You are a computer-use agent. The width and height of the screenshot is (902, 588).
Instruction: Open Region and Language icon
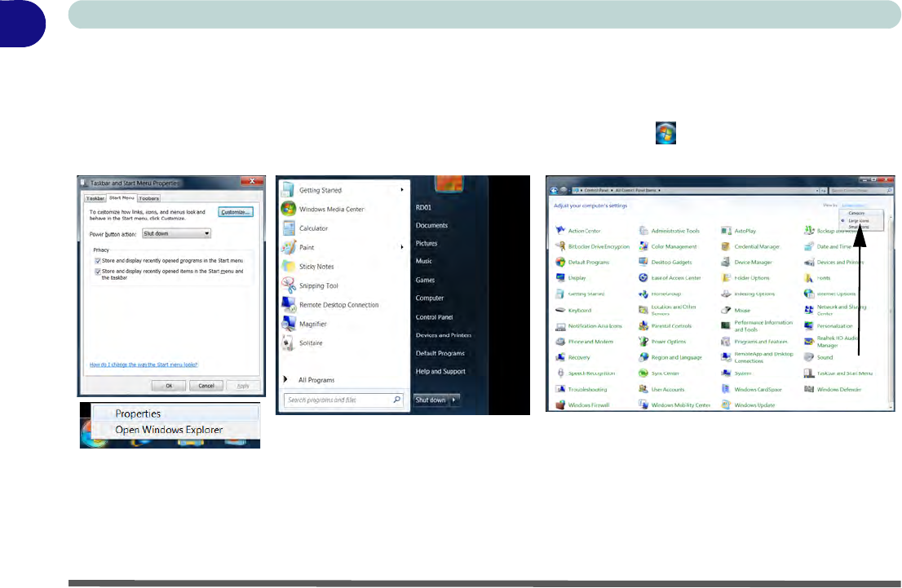pos(643,356)
